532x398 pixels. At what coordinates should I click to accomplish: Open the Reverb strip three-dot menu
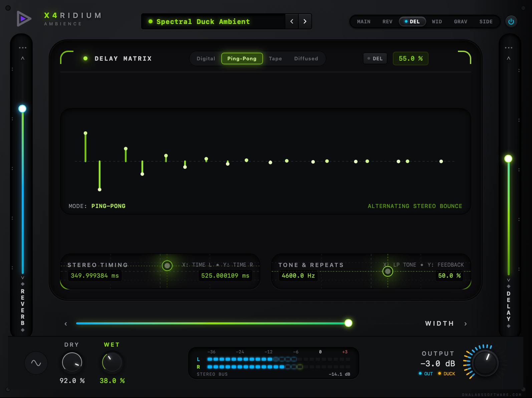[23, 48]
